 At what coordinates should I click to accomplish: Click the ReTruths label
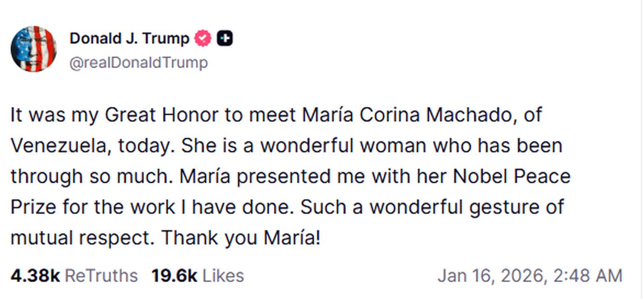pyautogui.click(x=101, y=276)
